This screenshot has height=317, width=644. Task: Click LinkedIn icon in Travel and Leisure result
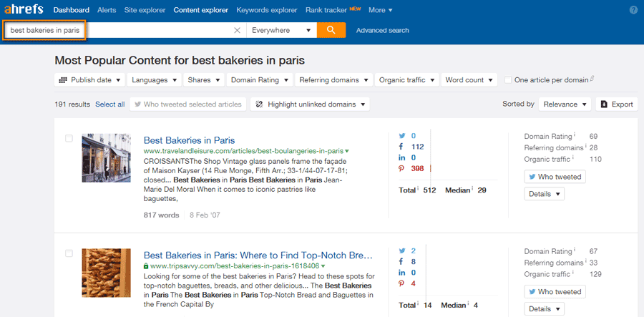pos(401,157)
